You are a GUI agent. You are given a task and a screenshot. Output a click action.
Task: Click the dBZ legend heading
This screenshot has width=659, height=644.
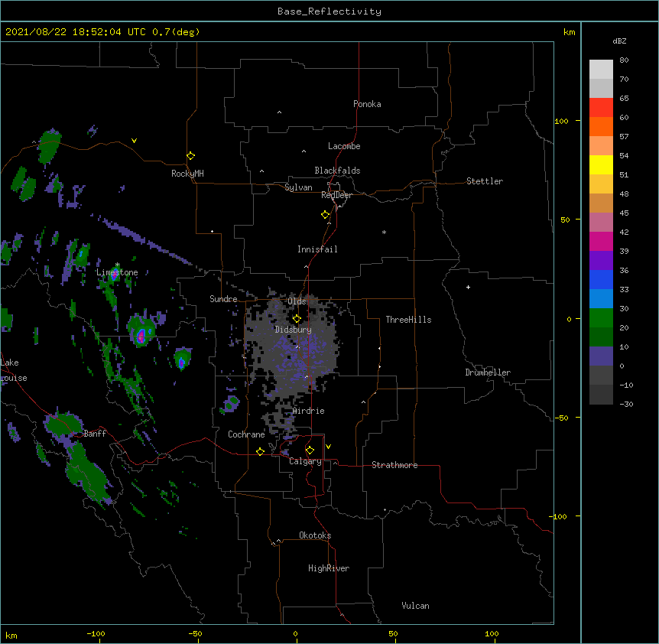click(619, 41)
